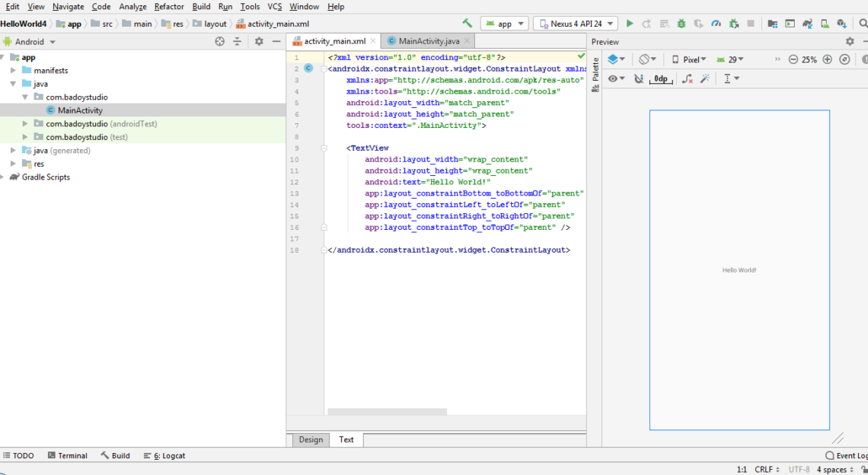The width and height of the screenshot is (868, 475).
Task: Clear all constraints in preview toolbar
Action: tap(688, 78)
